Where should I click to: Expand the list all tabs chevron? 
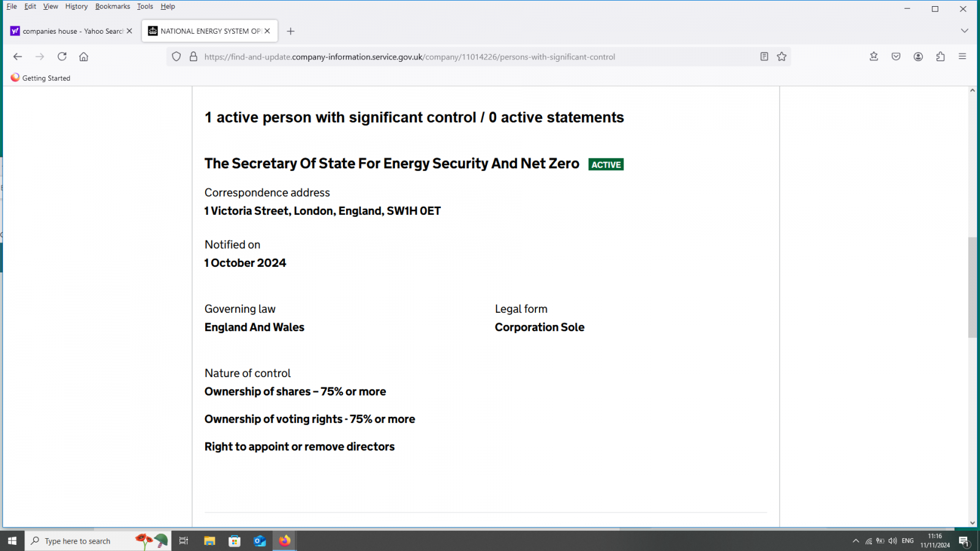964,31
